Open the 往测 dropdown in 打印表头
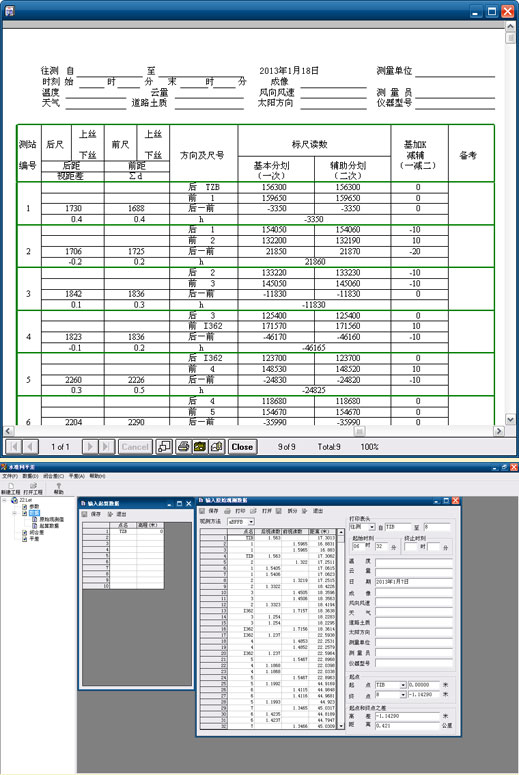The width and height of the screenshot is (519, 775). point(372,527)
